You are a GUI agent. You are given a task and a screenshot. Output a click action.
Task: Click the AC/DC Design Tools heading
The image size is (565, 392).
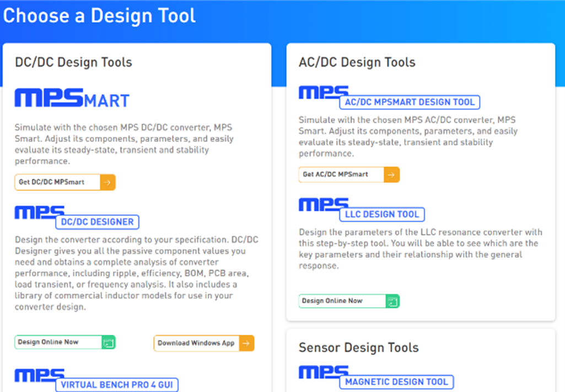[x=357, y=62]
